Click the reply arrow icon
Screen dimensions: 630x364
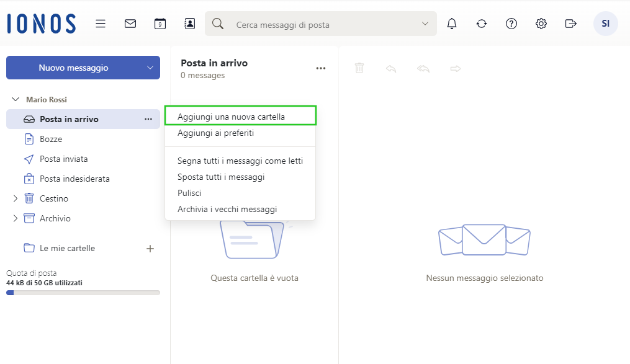click(x=391, y=69)
